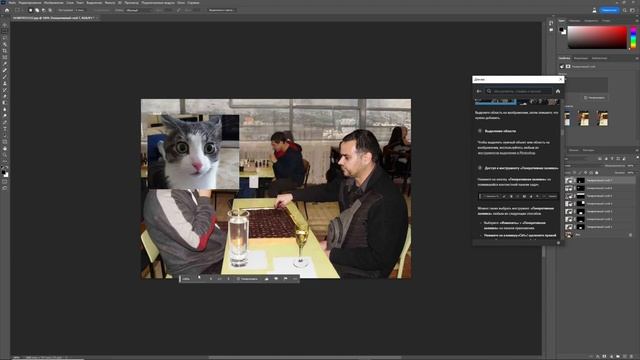Click the rainbow hue slider strip

tap(633, 37)
